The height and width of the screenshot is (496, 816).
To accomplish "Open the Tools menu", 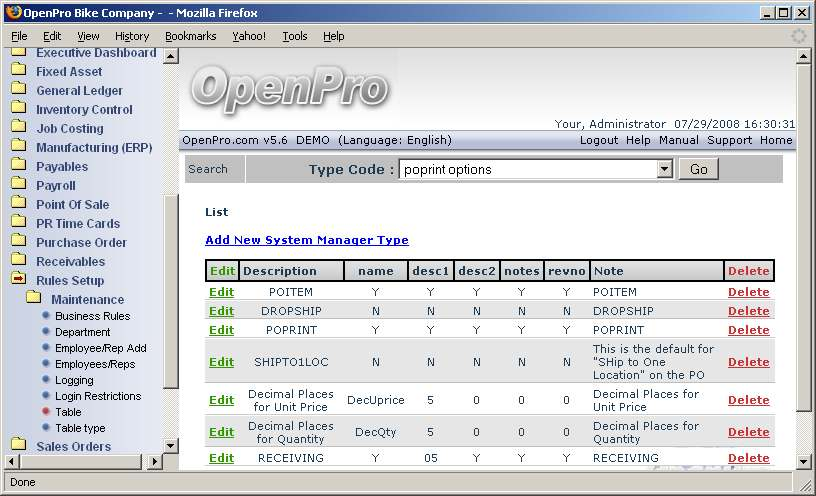I will point(295,36).
